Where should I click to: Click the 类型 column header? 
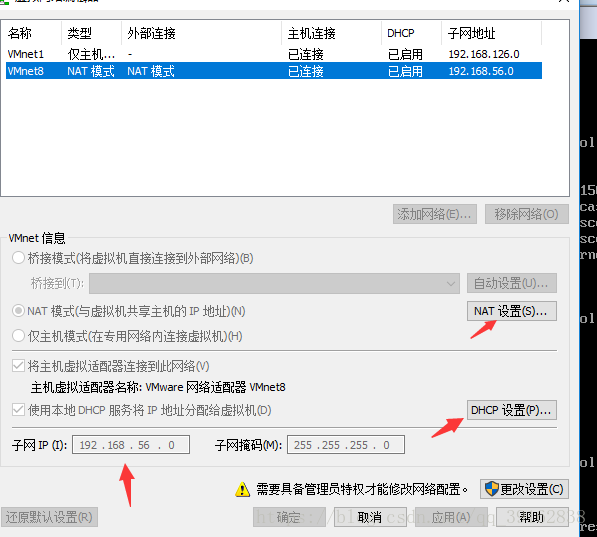(x=91, y=33)
